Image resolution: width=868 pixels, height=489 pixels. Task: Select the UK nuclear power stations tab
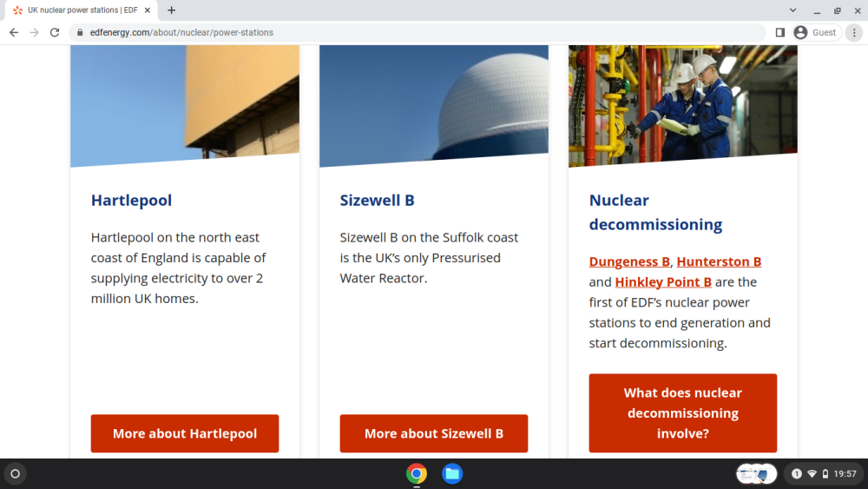point(82,10)
